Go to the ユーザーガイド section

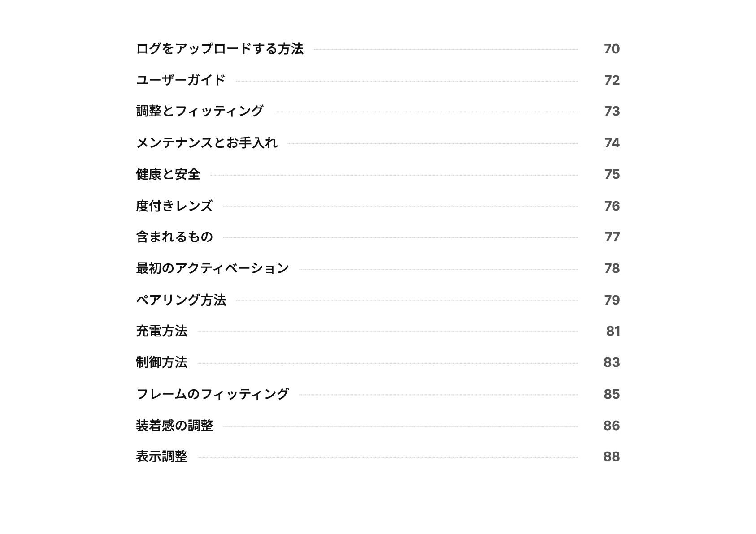point(180,80)
